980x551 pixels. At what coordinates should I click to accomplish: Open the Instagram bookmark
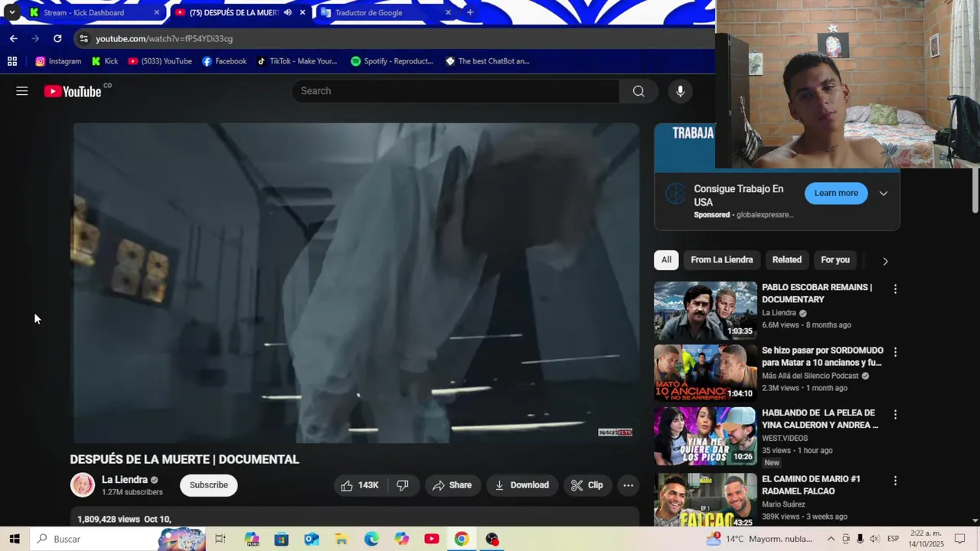58,61
